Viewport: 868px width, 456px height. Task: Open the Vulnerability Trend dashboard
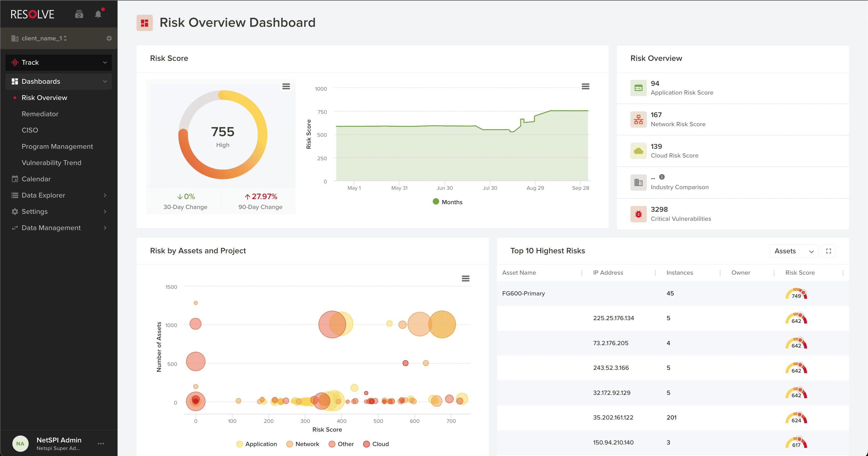[52, 163]
